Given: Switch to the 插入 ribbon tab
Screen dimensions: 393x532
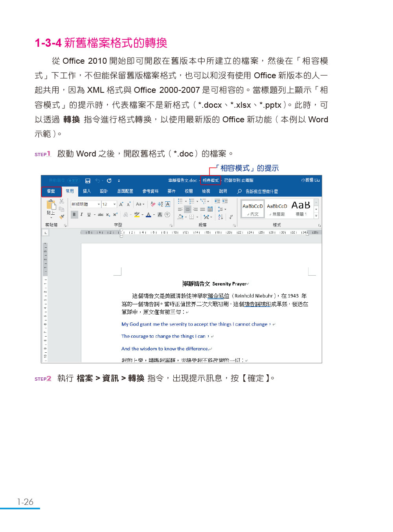Looking at the screenshot, I should pos(86,191).
